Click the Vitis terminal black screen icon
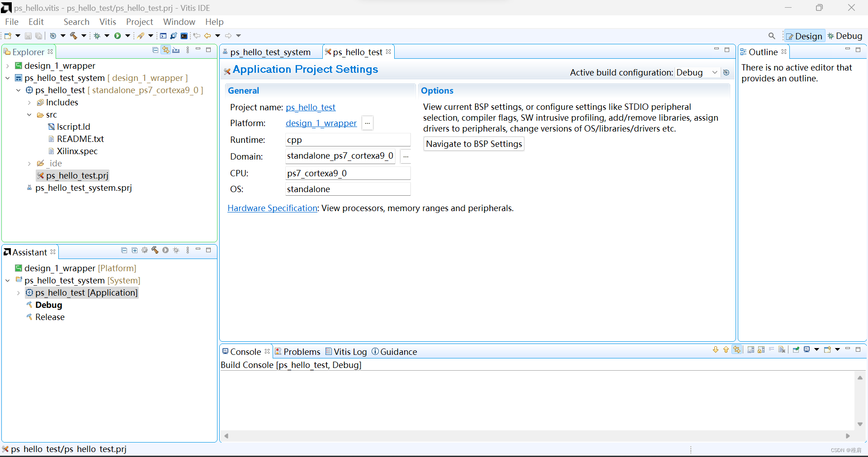Screen dimensions: 868x457 (x=184, y=36)
